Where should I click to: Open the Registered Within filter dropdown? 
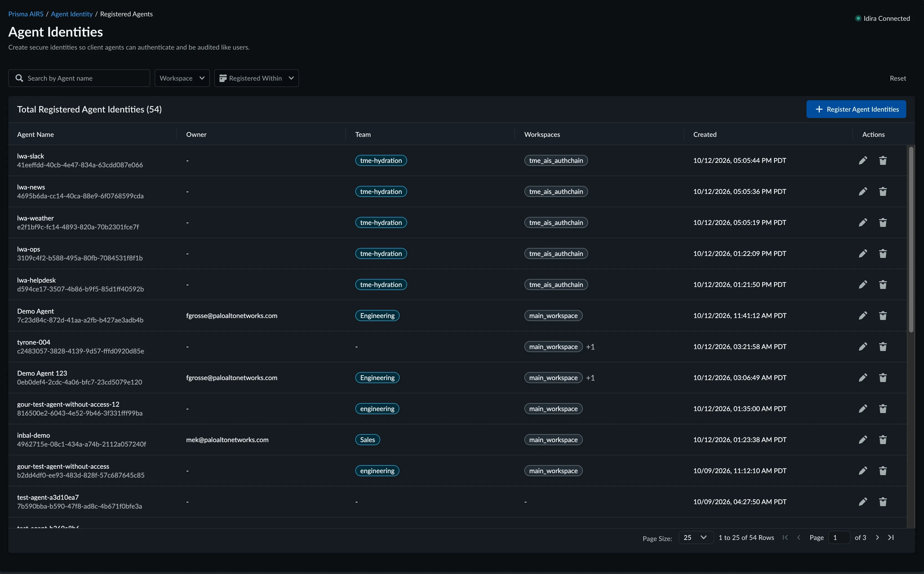(256, 78)
